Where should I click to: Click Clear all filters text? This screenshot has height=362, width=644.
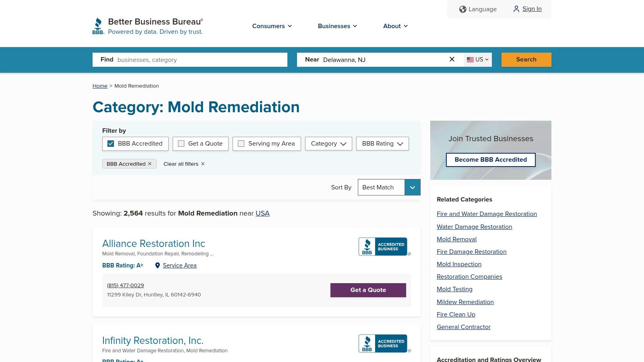(181, 164)
